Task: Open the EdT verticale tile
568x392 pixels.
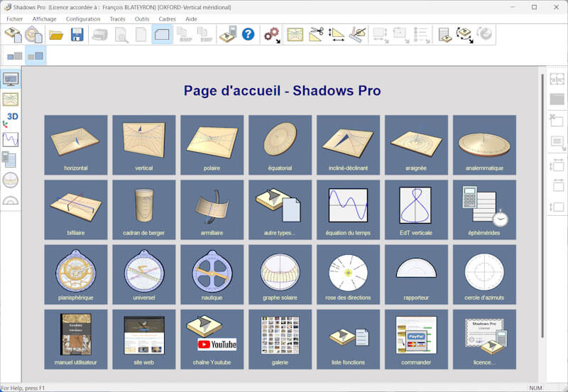Action: pyautogui.click(x=416, y=209)
